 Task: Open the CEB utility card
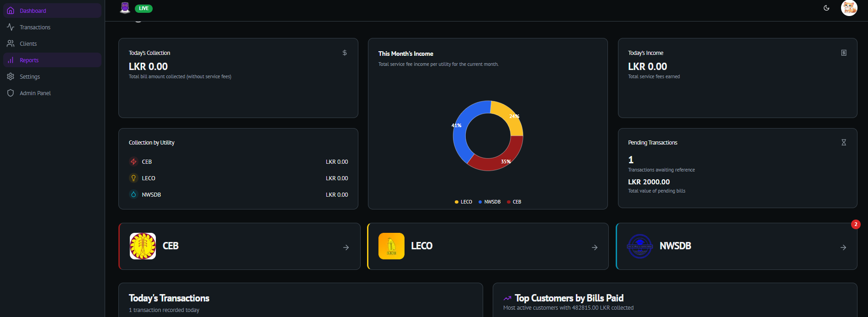(x=240, y=246)
